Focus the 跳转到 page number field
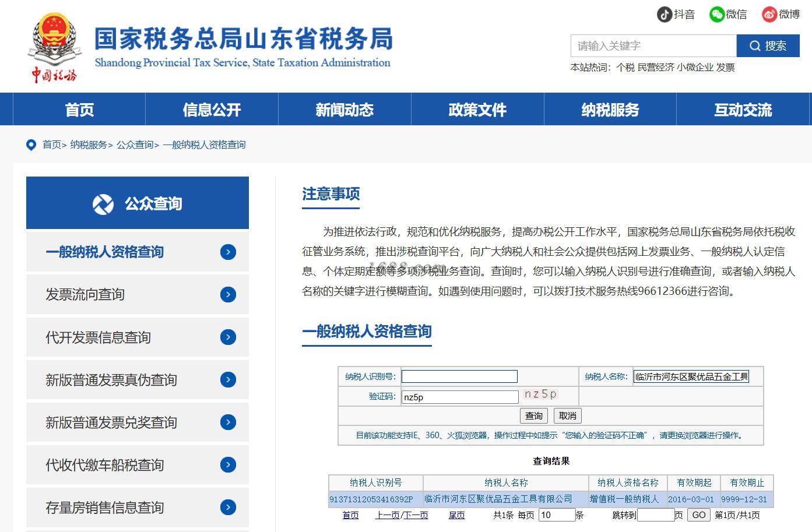Screen dimensions: 812x532 [656, 515]
